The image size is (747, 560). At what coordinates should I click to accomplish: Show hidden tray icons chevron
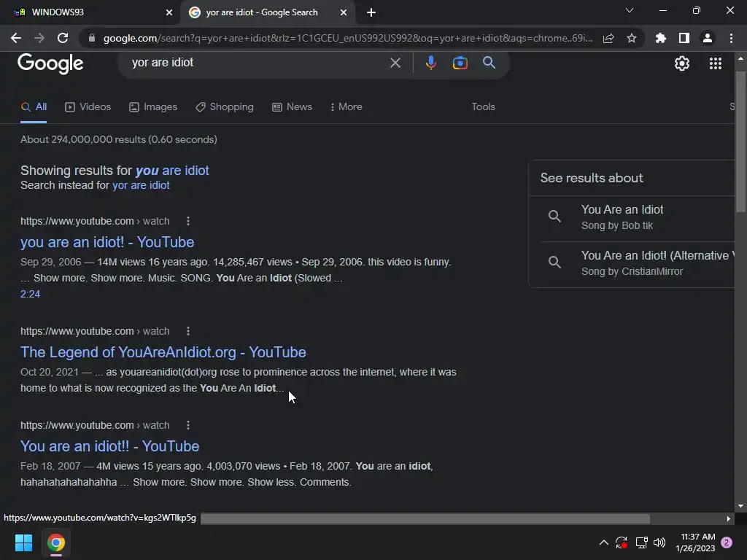603,542
